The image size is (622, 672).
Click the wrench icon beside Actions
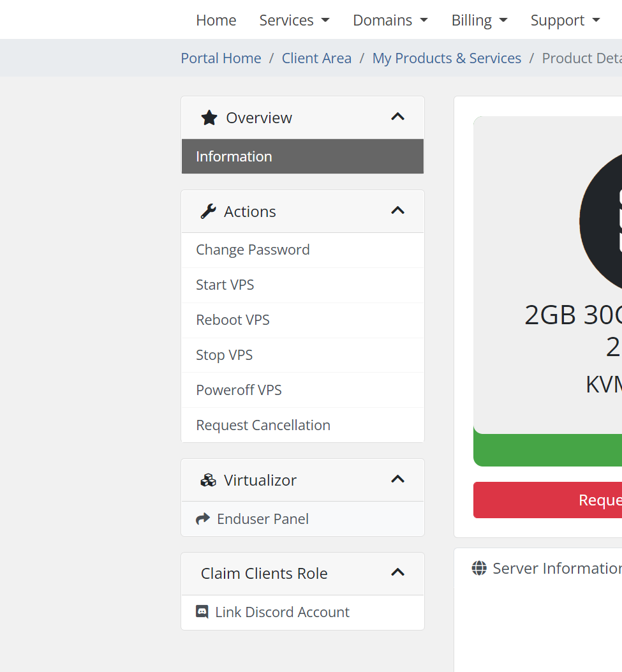click(x=208, y=211)
